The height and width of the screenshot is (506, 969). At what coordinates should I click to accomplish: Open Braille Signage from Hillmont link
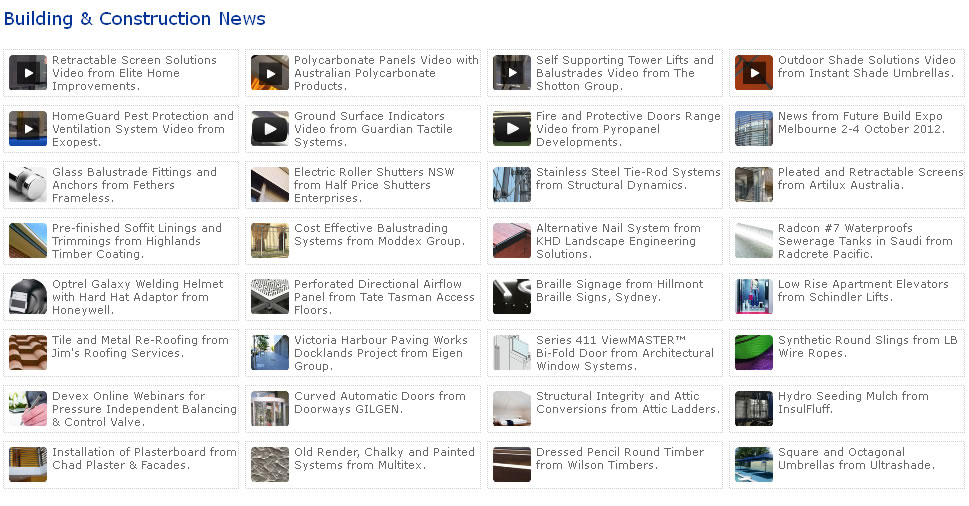620,290
